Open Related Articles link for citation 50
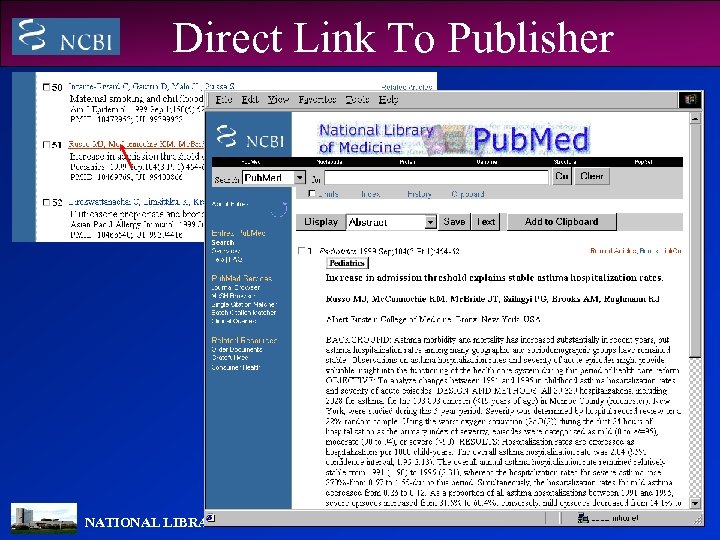This screenshot has height=540, width=720. tap(407, 87)
